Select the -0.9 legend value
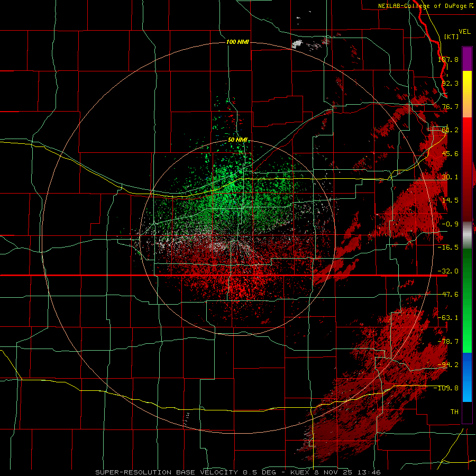This screenshot has width=476, height=476. pos(450,224)
